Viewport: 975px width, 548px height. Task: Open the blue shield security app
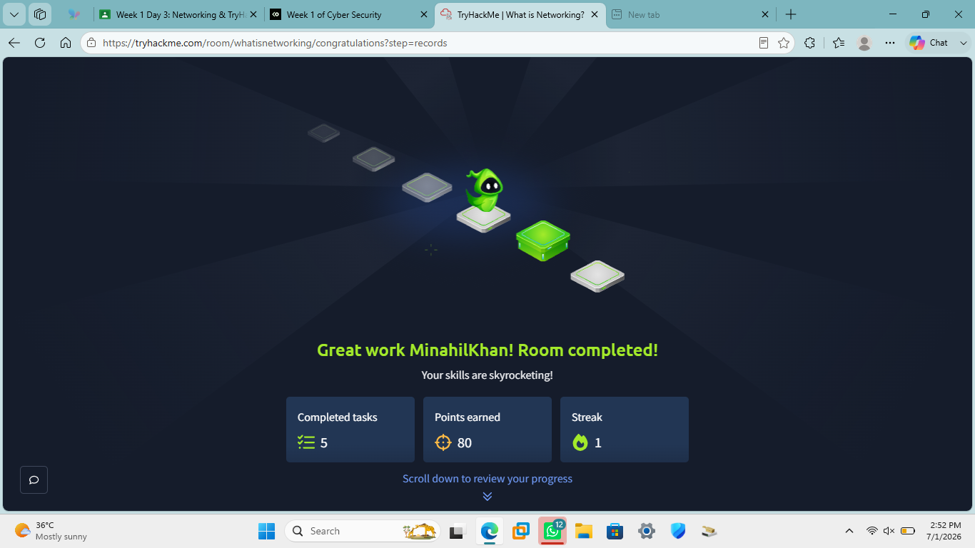[x=678, y=531]
